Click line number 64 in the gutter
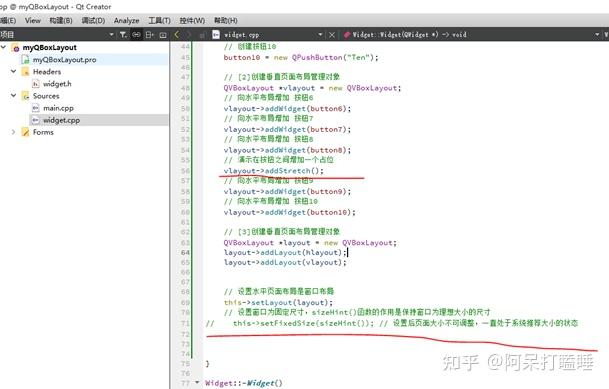Viewport: 609px width, 389px height. point(185,252)
